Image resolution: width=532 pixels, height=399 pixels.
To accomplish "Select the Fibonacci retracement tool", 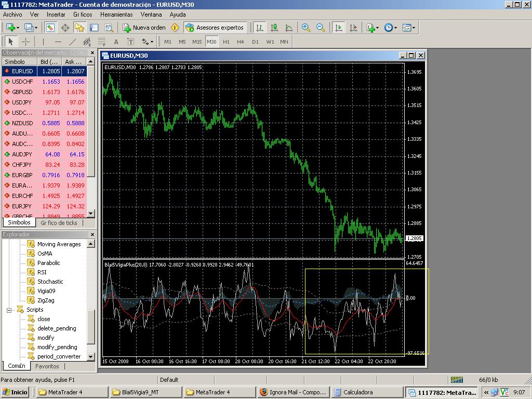I will 101,42.
